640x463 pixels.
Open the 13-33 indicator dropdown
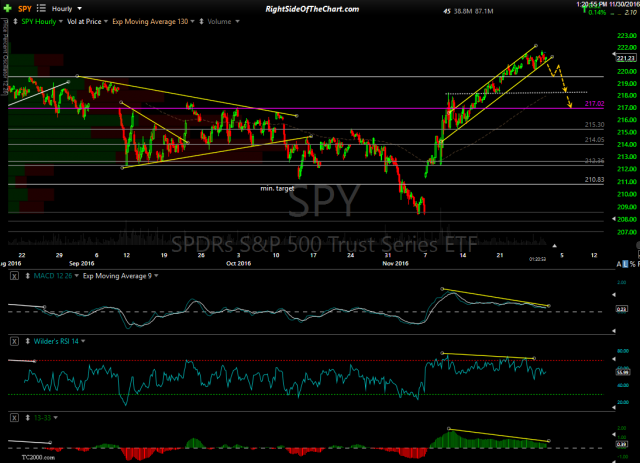46,418
